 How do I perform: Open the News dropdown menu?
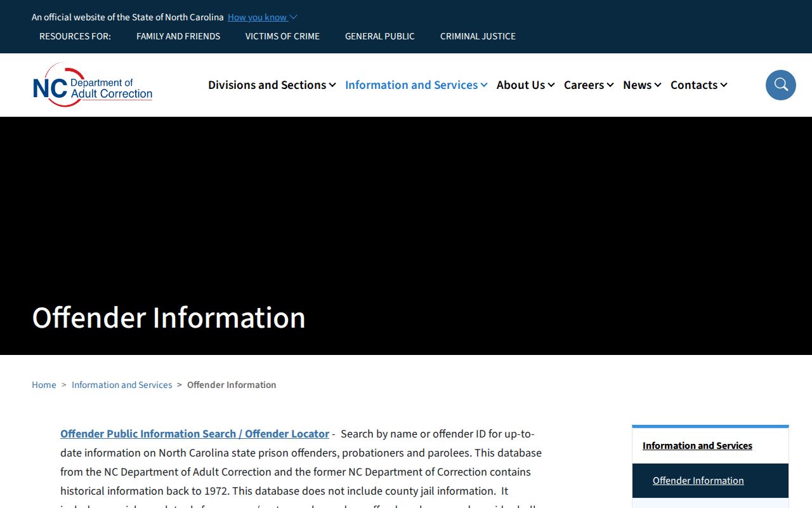coord(642,85)
